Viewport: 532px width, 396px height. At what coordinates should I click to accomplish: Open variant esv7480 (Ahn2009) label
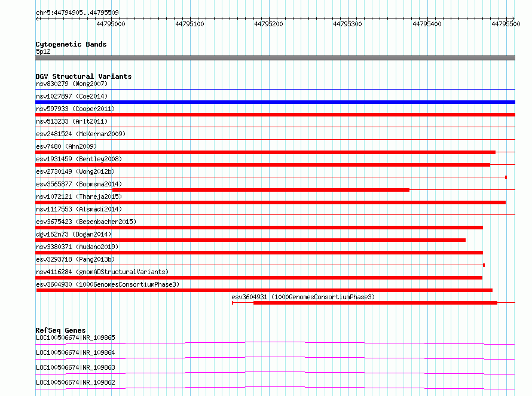click(x=66, y=146)
